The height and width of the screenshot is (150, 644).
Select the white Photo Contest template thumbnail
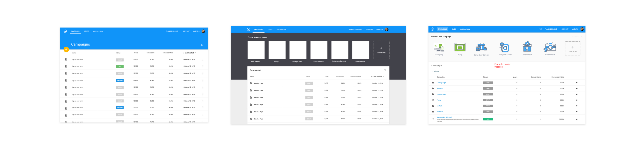[x=319, y=50]
